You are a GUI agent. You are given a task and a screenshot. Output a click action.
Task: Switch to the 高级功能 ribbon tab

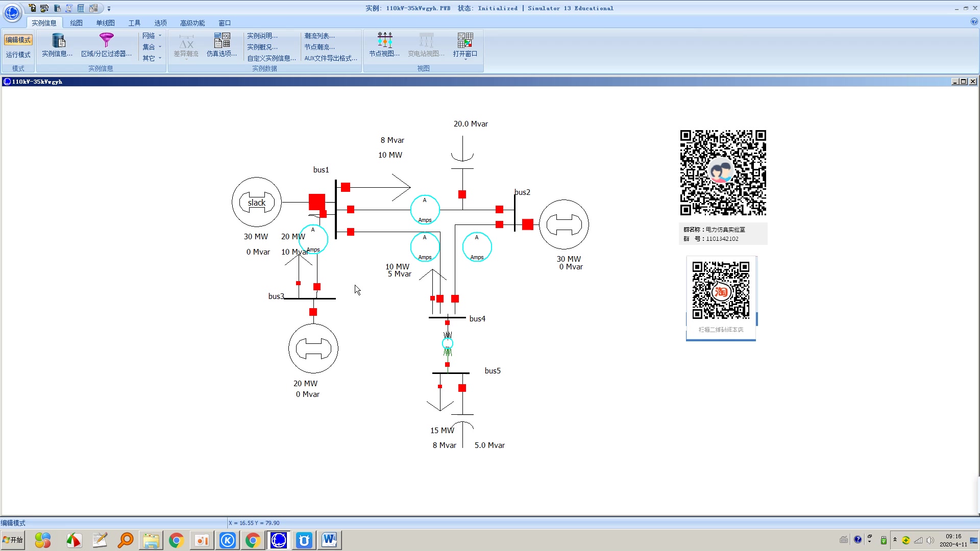point(192,23)
